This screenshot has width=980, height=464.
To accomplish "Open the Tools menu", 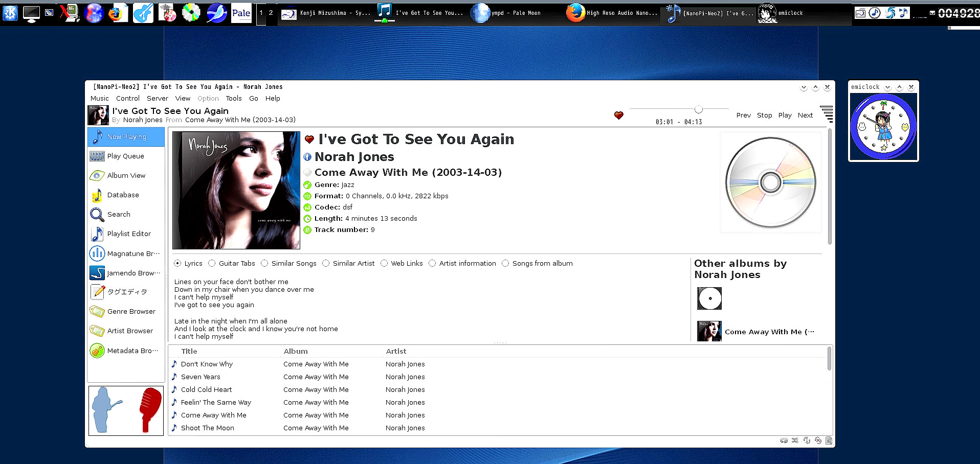I will (x=233, y=99).
